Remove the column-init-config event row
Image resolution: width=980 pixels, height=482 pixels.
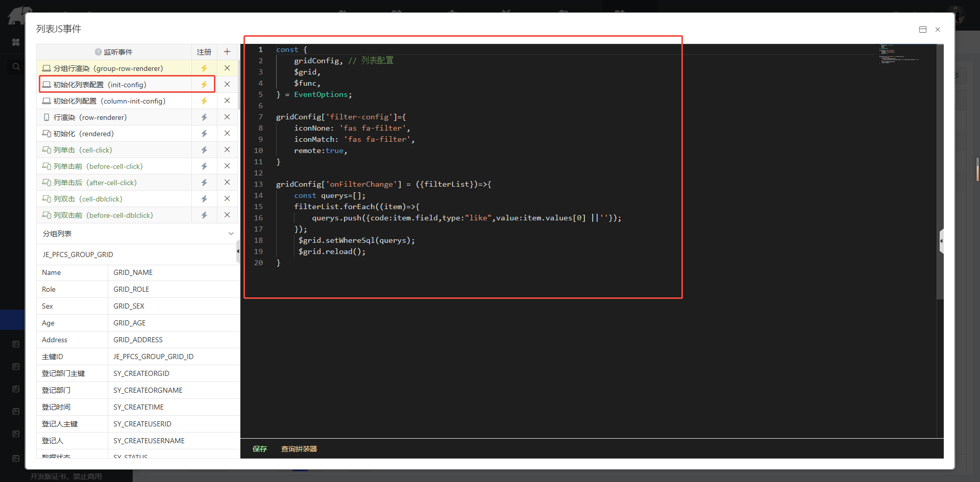(227, 100)
